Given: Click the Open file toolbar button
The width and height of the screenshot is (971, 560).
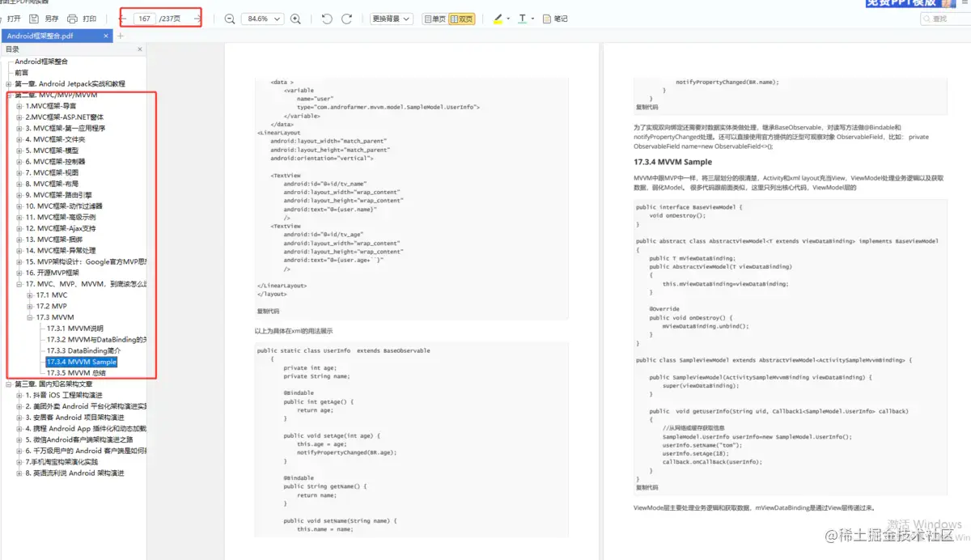Looking at the screenshot, I should tap(11, 19).
